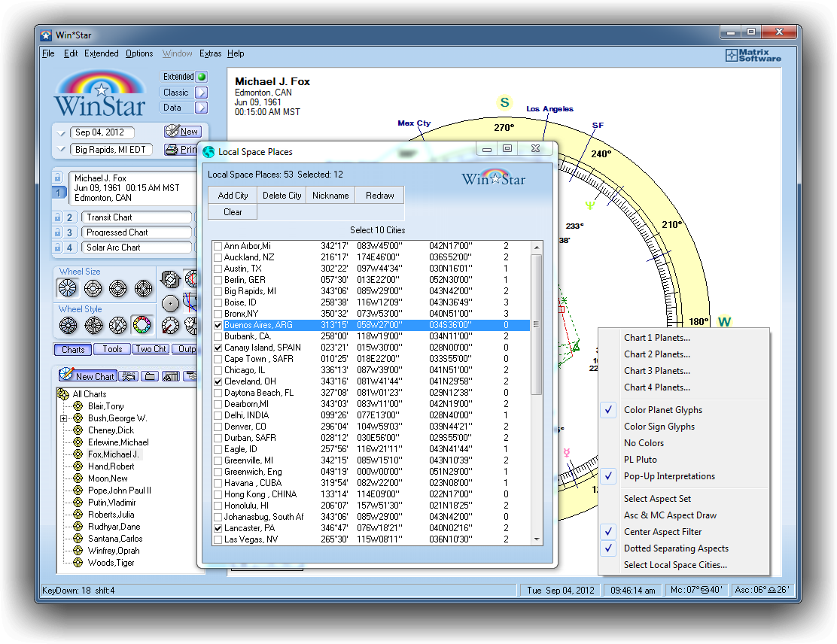Check the Ann Arbor, Mi checkbox

click(x=218, y=246)
